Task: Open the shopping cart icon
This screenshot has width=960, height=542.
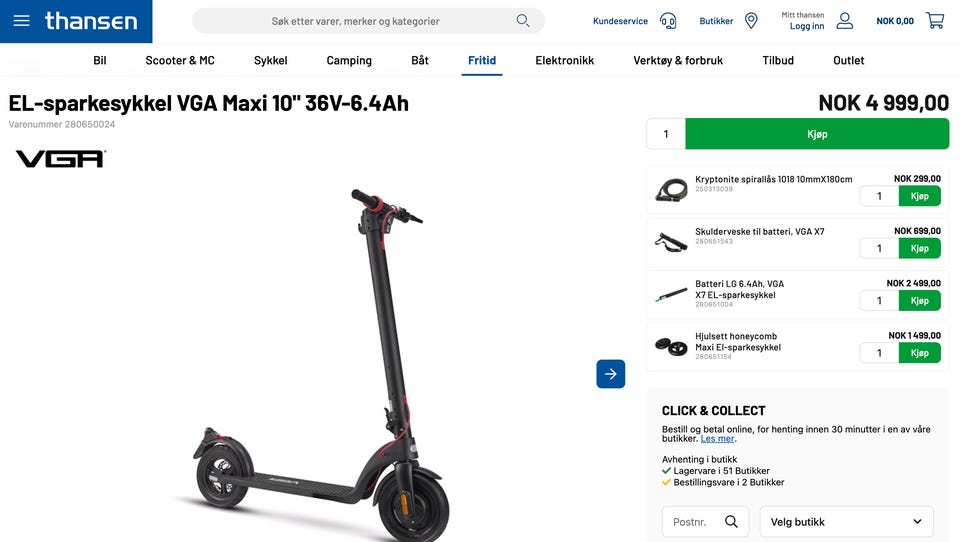Action: tap(935, 21)
